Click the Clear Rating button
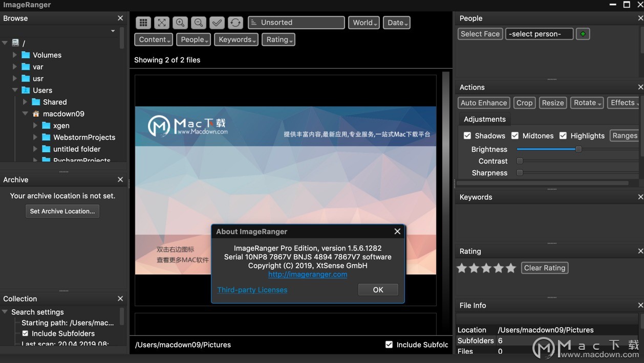644x363 pixels. click(545, 268)
